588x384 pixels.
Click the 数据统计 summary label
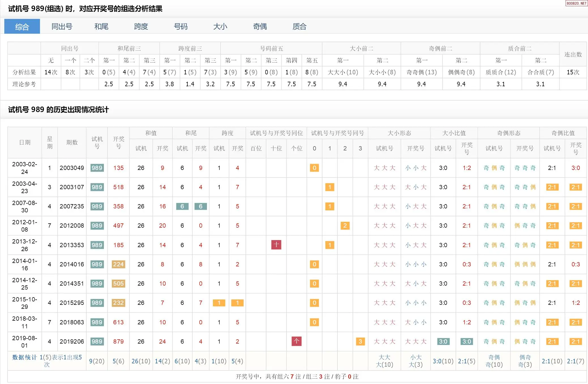tap(24, 357)
